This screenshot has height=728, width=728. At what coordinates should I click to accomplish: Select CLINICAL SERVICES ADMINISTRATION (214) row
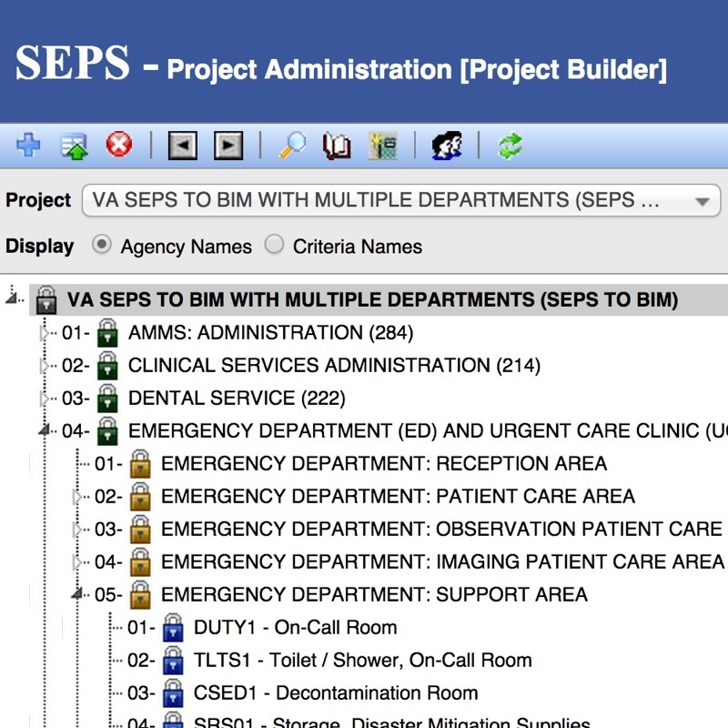[334, 366]
